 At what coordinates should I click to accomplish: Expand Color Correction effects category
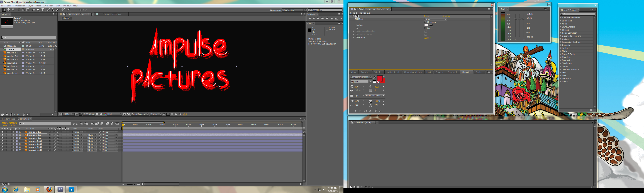pos(570,33)
